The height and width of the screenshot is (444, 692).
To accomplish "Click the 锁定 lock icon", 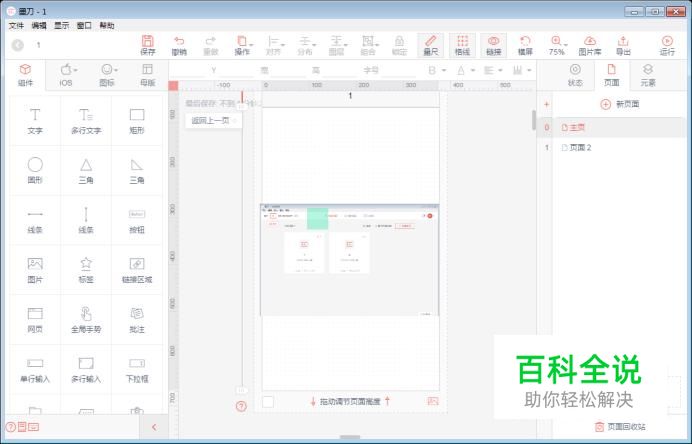I will (x=399, y=45).
